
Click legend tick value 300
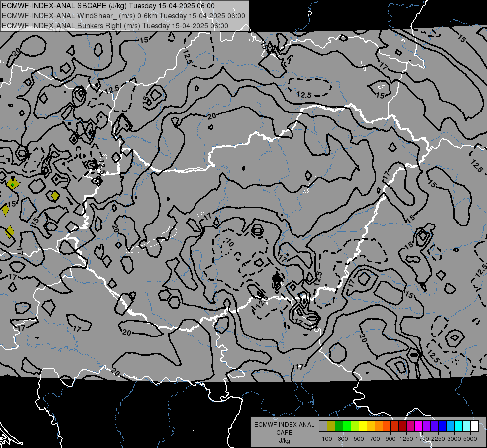click(x=343, y=439)
